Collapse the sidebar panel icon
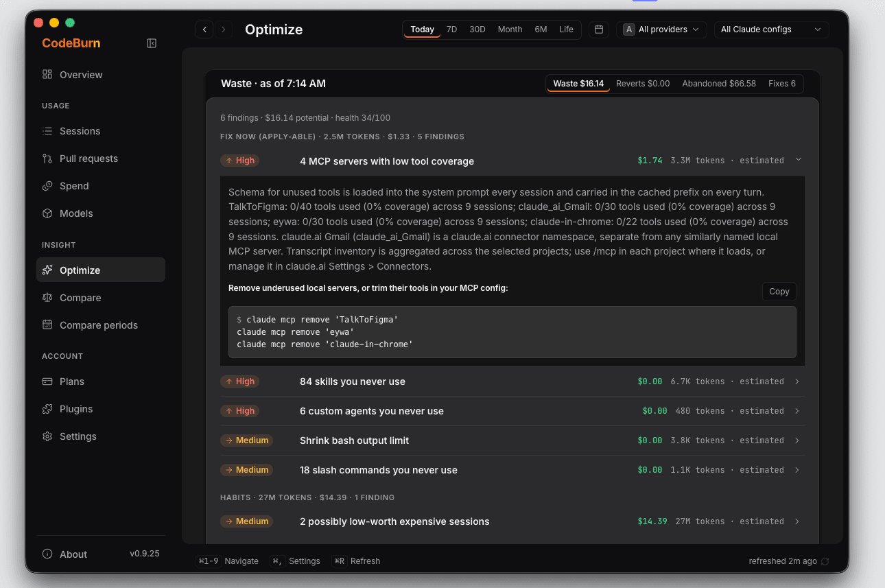The height and width of the screenshot is (588, 885). [x=152, y=43]
